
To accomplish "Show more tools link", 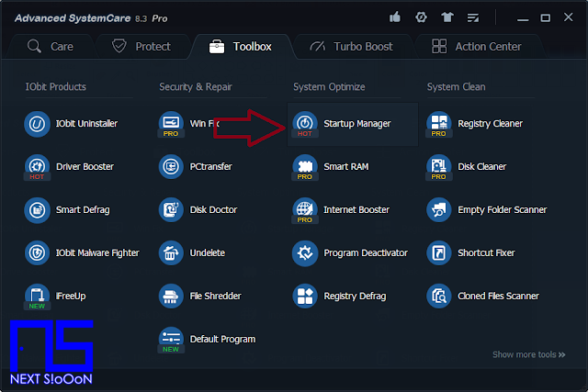I will [529, 354].
